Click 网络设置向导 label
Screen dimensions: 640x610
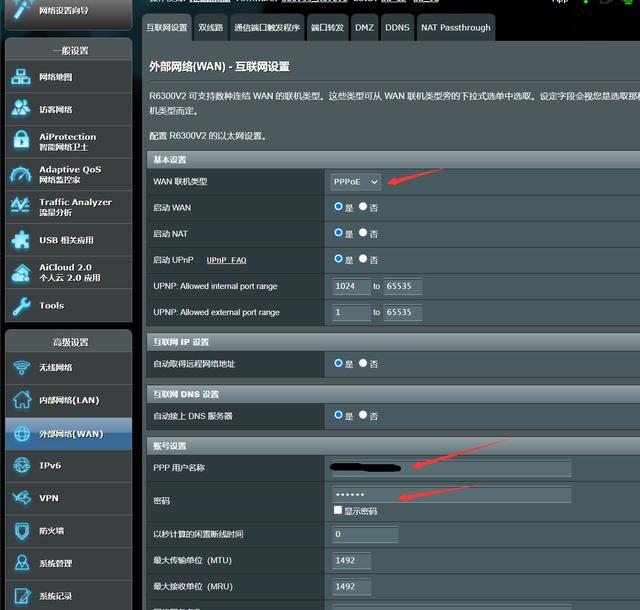tap(64, 10)
